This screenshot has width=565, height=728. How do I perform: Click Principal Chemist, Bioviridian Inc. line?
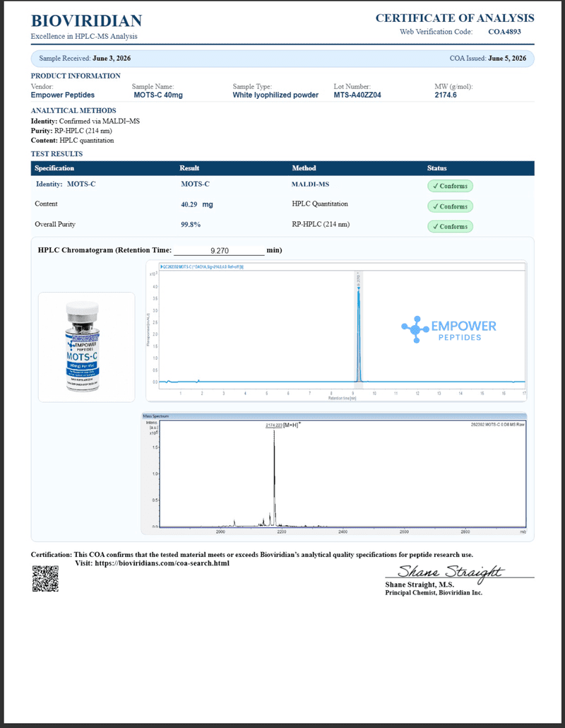(x=434, y=593)
